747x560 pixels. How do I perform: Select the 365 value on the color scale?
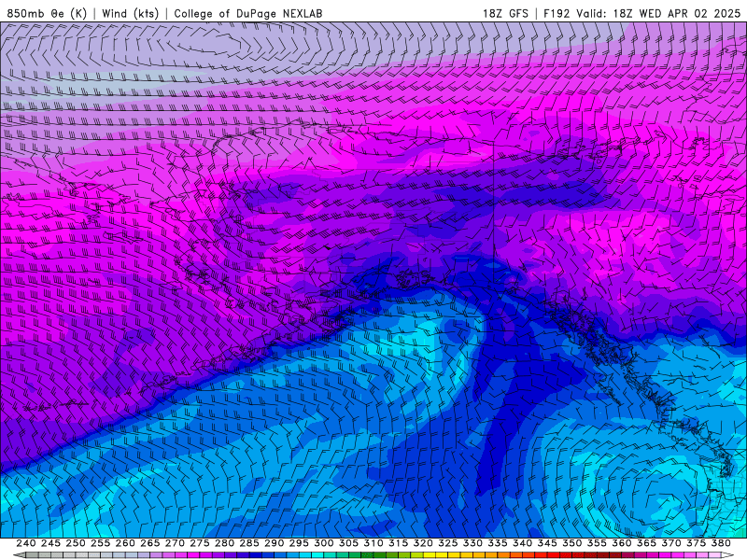click(646, 543)
